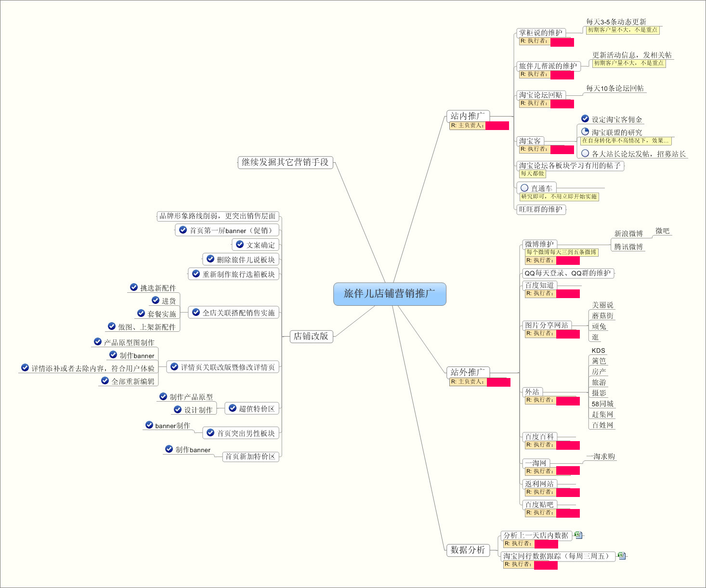This screenshot has width=706, height=588.
Task: Click checkmark icon on 详情页关联改版暨修改详情页
Action: 174,366
